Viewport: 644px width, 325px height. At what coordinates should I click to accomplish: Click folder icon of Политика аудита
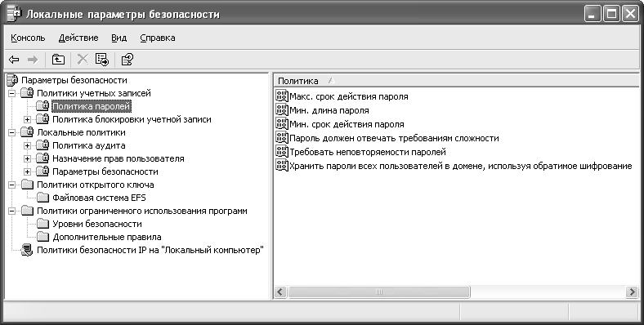click(42, 145)
